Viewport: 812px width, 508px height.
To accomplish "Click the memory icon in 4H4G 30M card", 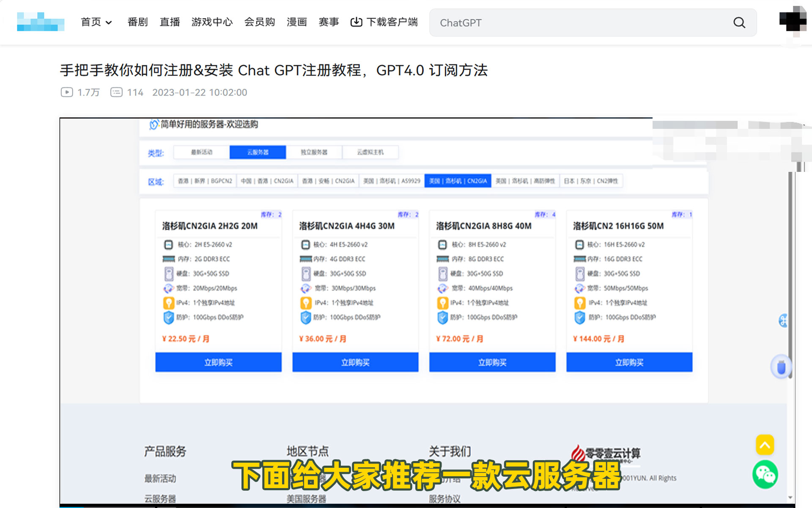I will [x=305, y=259].
